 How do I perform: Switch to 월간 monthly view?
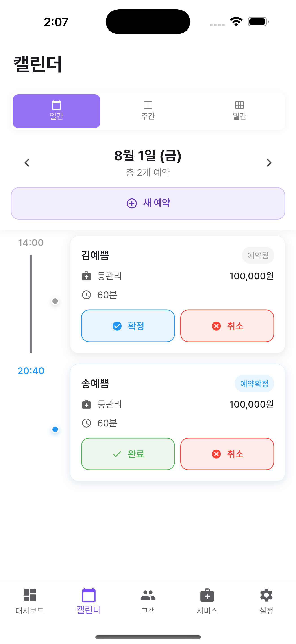point(239,111)
